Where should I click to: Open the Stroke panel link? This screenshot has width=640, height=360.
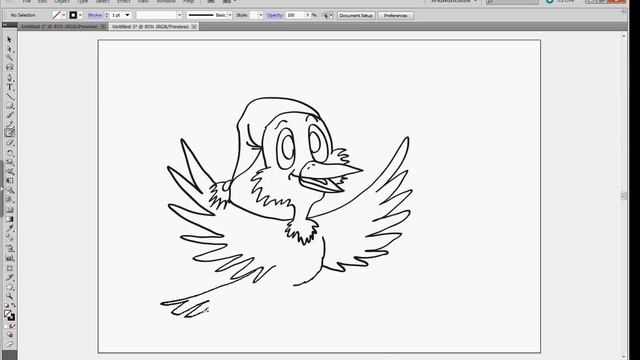pyautogui.click(x=95, y=15)
